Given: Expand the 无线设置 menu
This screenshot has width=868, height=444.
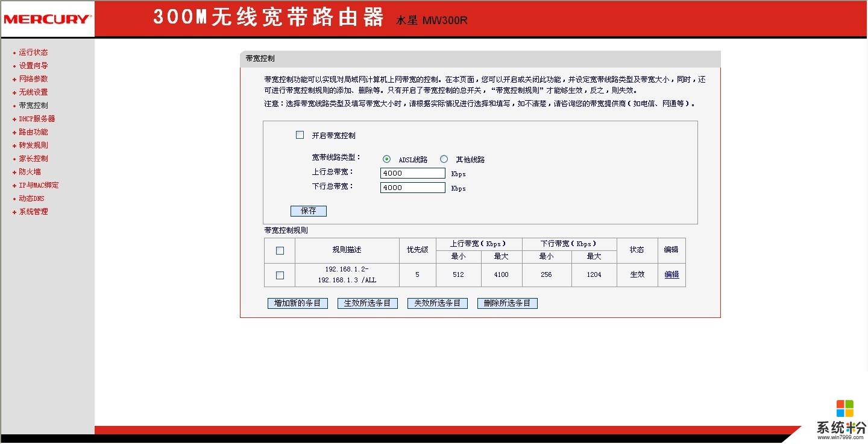Looking at the screenshot, I should [x=33, y=92].
